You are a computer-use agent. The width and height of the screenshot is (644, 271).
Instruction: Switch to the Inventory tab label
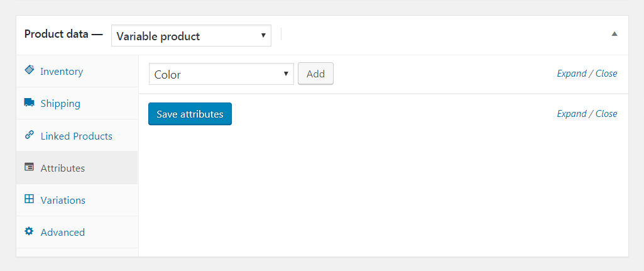62,72
